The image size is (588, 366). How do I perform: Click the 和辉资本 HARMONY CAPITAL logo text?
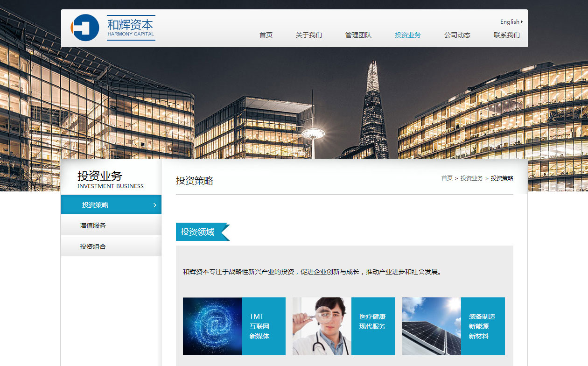tap(131, 28)
